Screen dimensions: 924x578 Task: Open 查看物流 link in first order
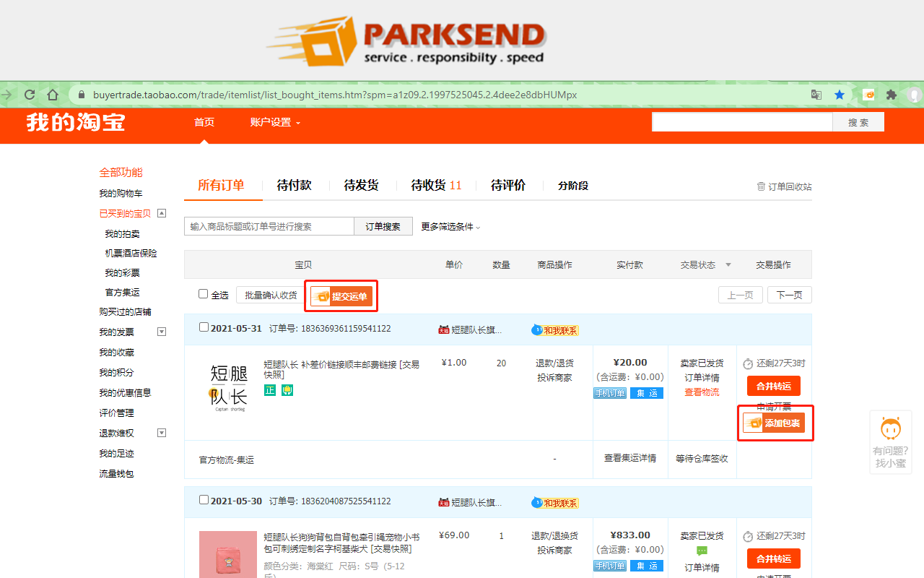[x=702, y=392]
